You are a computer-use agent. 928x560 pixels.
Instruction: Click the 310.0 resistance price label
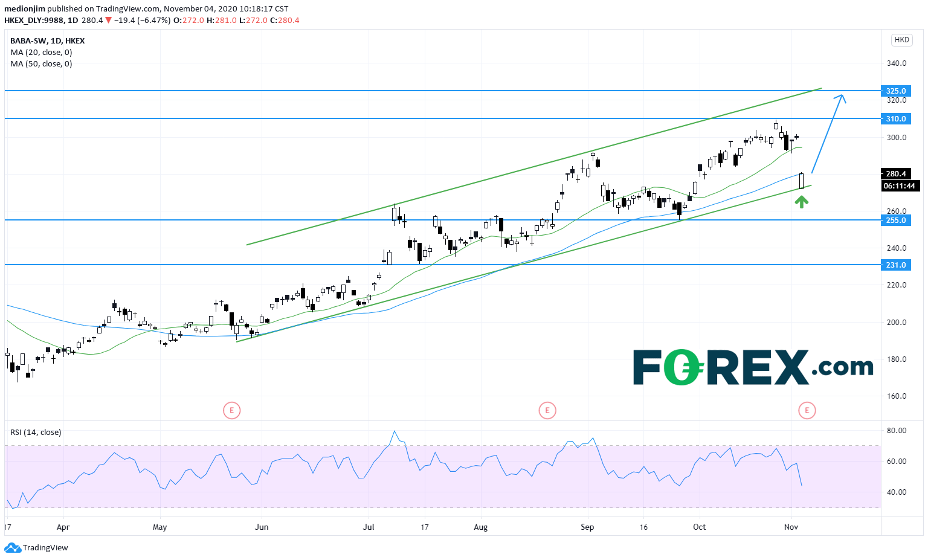[x=895, y=118]
